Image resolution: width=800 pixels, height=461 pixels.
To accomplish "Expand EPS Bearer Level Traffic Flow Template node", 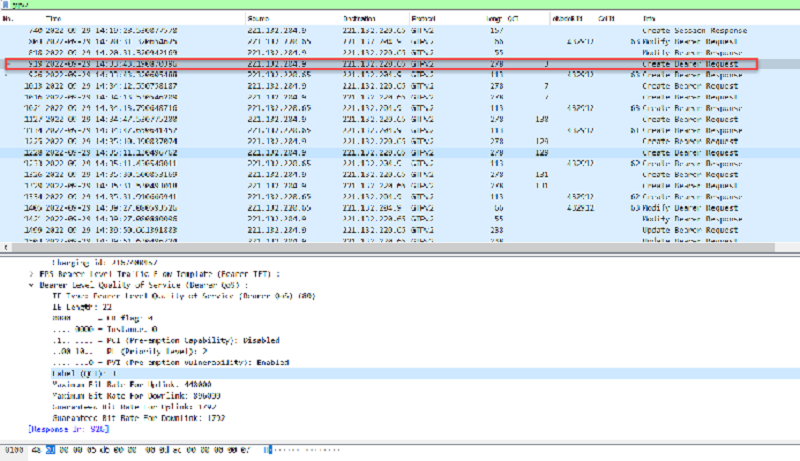I will (x=32, y=274).
